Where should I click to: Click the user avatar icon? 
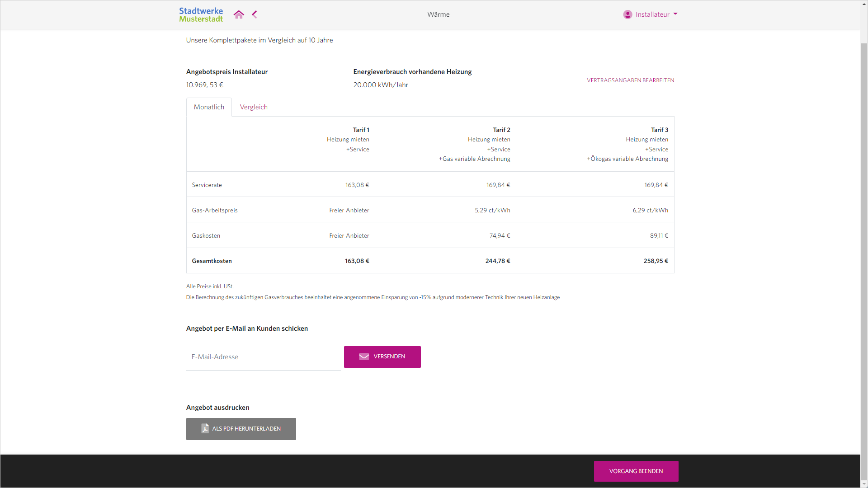coord(627,14)
